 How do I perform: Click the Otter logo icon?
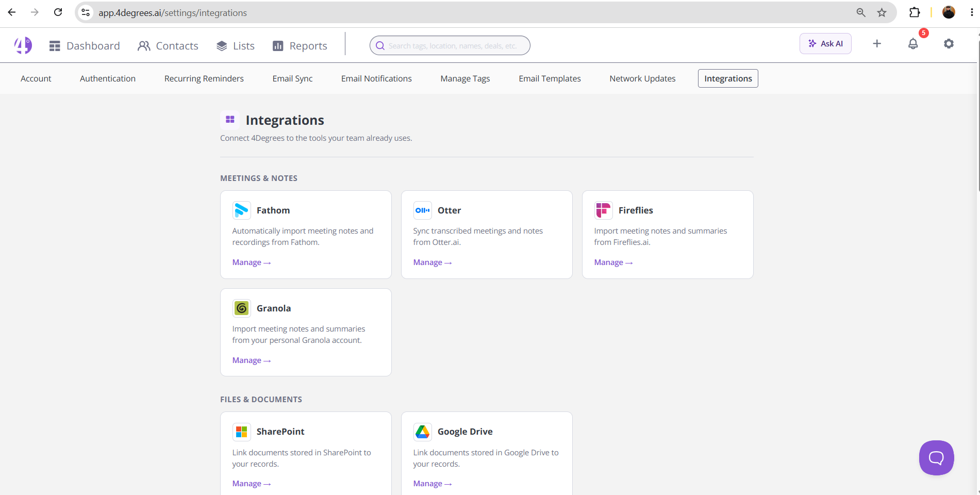click(x=423, y=210)
